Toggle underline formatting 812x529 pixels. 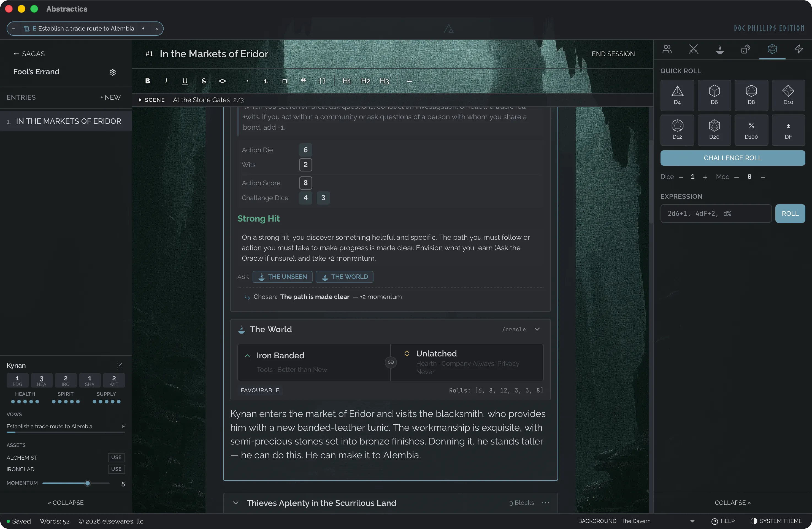click(185, 81)
